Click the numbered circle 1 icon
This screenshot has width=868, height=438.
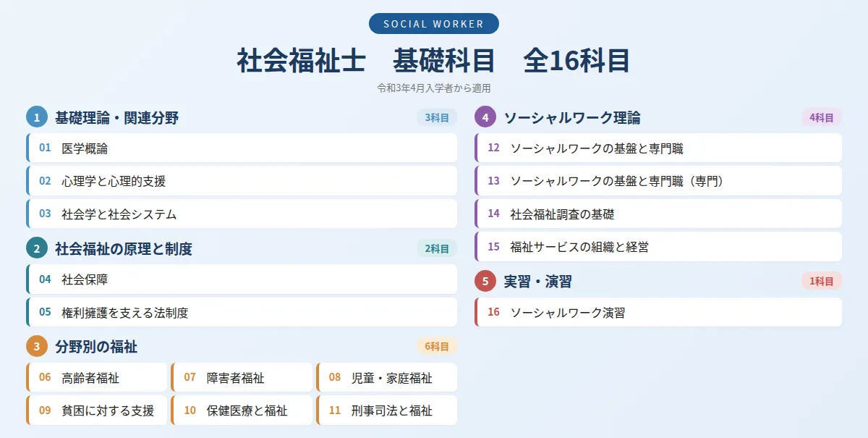coord(37,117)
